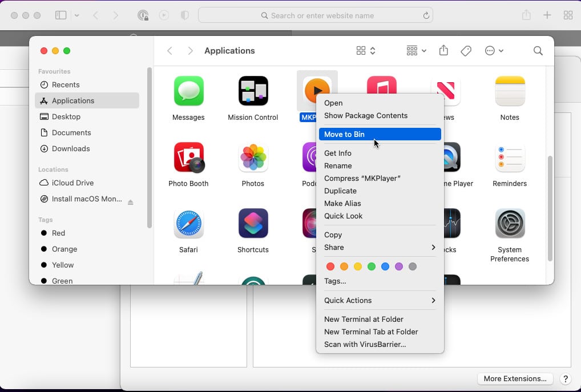
Task: Select the Yellow tag in sidebar
Action: [87, 265]
